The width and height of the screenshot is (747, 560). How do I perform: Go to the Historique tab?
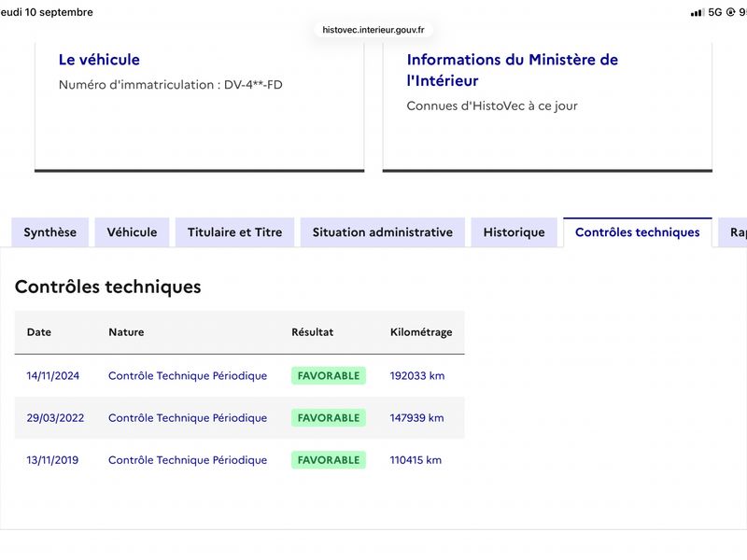tap(514, 232)
